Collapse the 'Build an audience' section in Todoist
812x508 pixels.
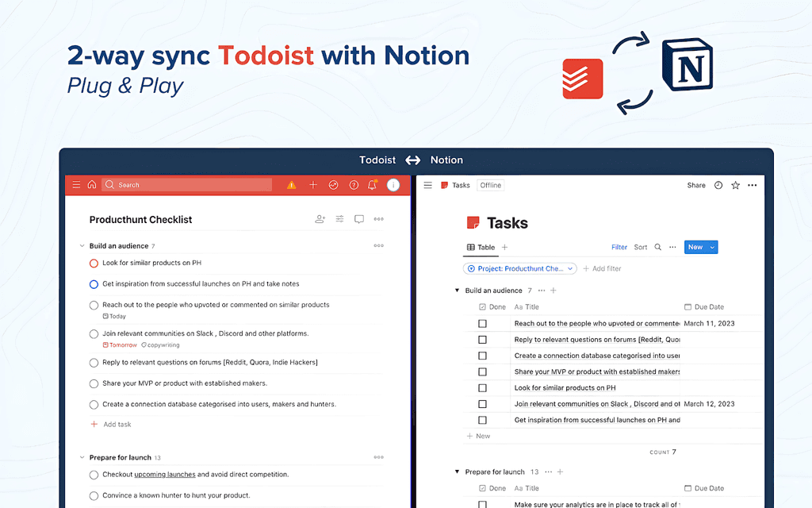pos(82,245)
